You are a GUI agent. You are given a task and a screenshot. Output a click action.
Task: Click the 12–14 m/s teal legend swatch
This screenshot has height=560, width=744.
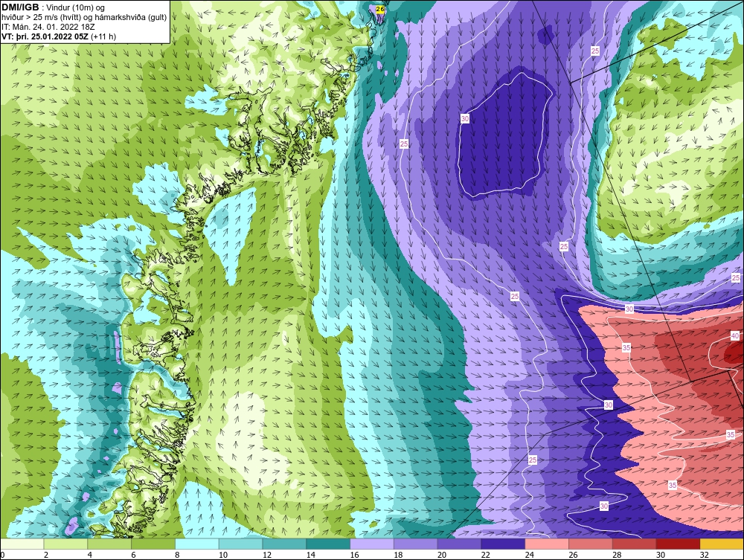coord(284,544)
